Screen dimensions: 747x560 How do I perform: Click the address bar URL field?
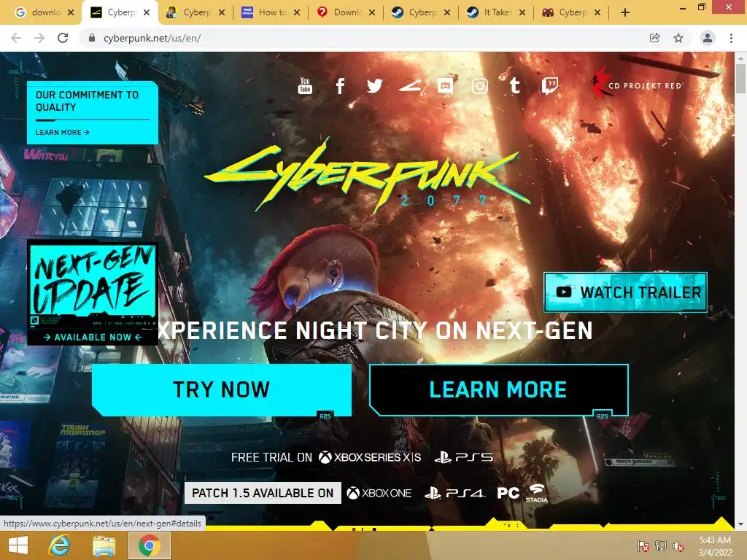click(367, 38)
